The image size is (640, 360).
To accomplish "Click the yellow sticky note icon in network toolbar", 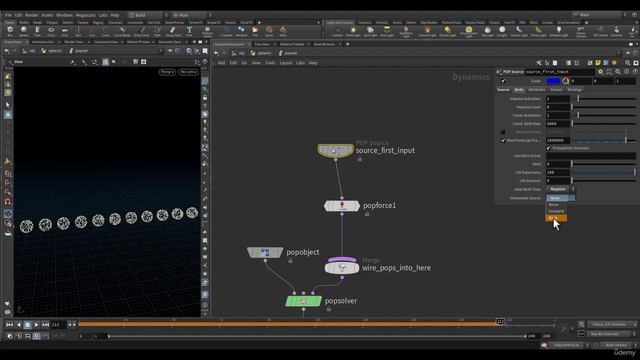I will [x=598, y=63].
